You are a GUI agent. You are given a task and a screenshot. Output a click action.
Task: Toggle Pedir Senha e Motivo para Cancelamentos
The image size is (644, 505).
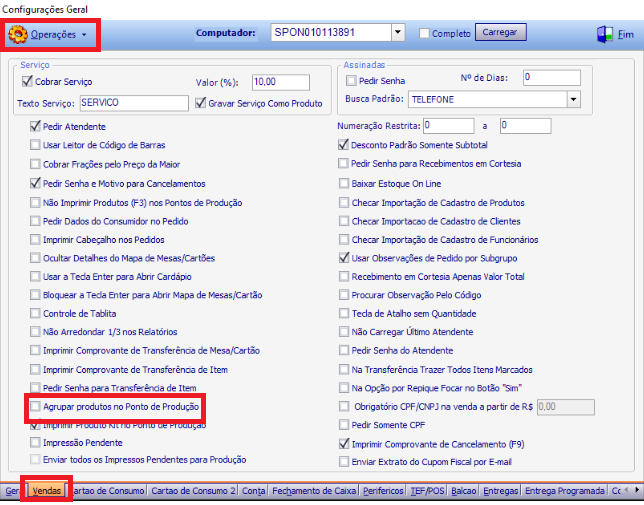(35, 183)
